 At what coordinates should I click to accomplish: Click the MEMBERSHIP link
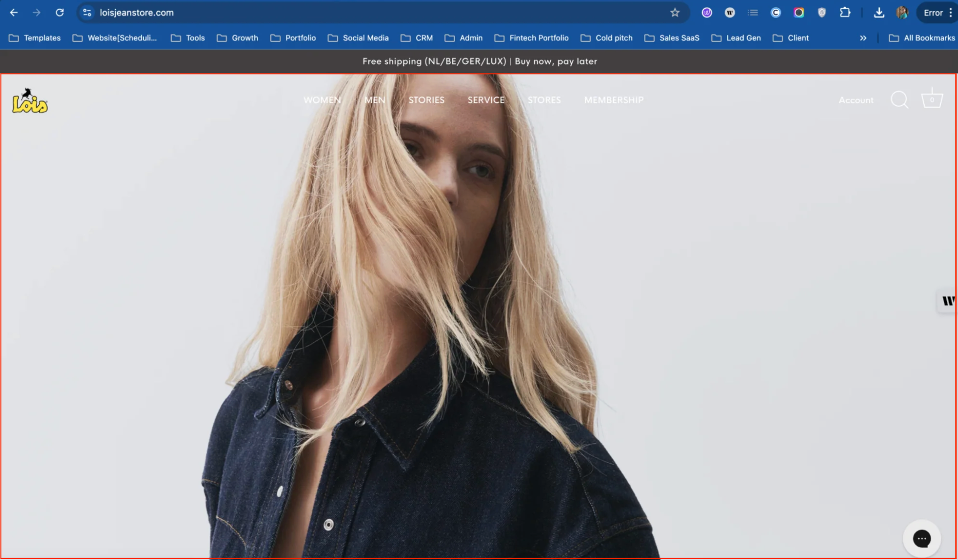613,100
